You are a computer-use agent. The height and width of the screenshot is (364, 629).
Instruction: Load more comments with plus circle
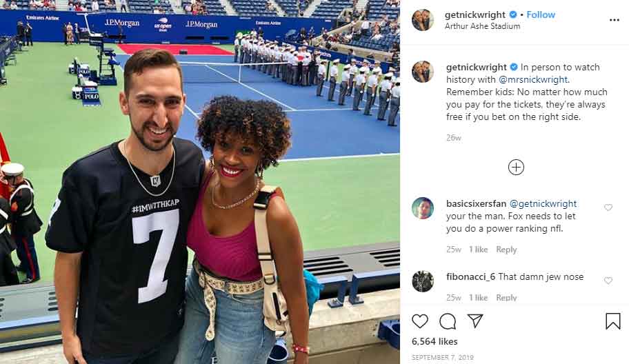pyautogui.click(x=516, y=167)
